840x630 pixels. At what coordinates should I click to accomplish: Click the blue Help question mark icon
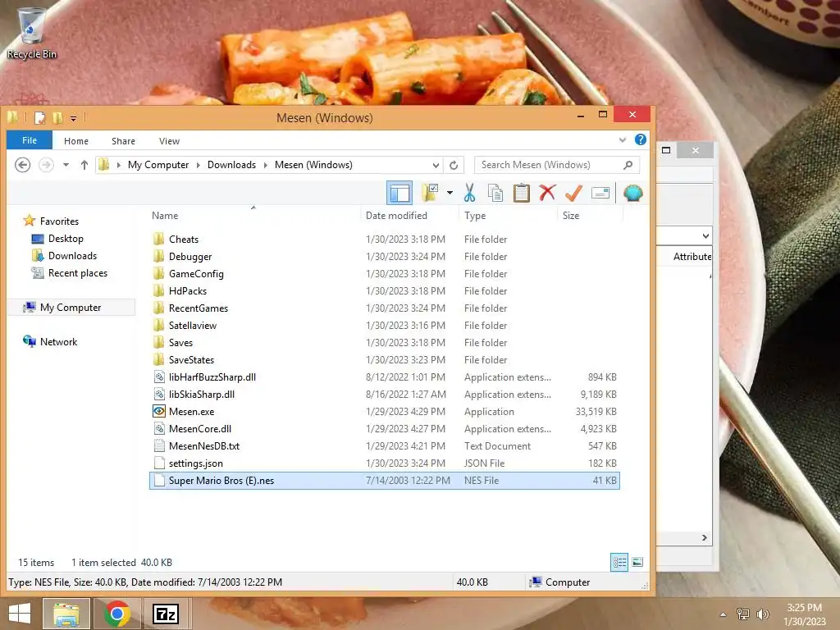[640, 139]
